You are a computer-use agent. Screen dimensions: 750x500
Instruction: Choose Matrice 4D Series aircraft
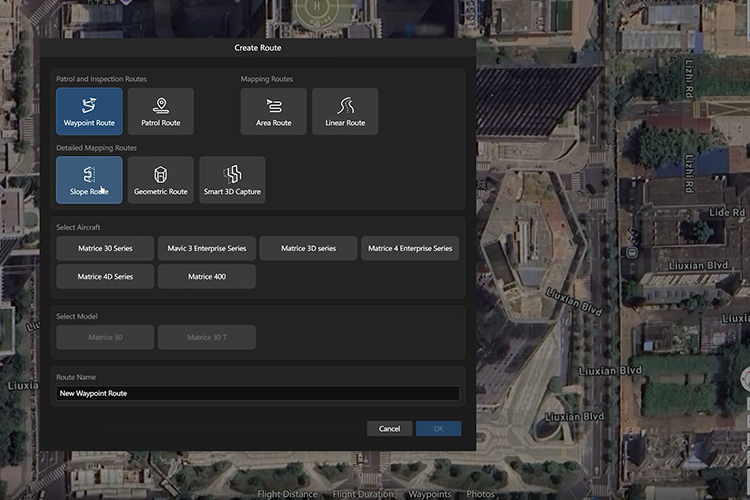(105, 277)
